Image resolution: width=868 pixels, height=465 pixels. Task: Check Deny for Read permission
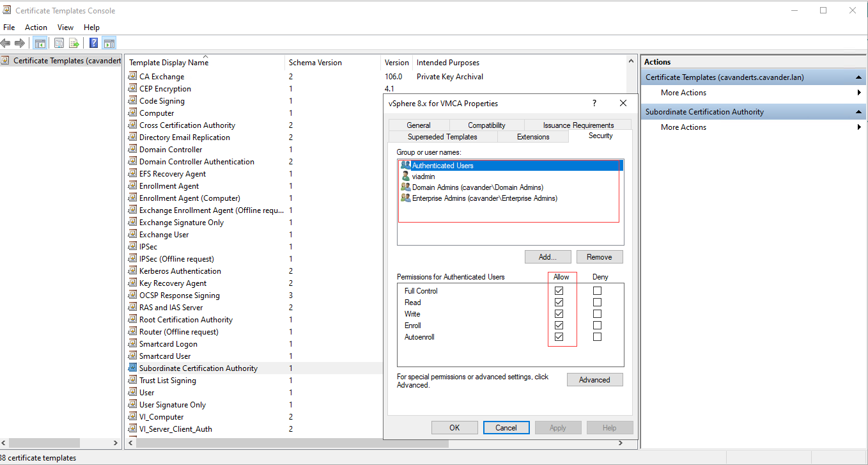click(597, 303)
